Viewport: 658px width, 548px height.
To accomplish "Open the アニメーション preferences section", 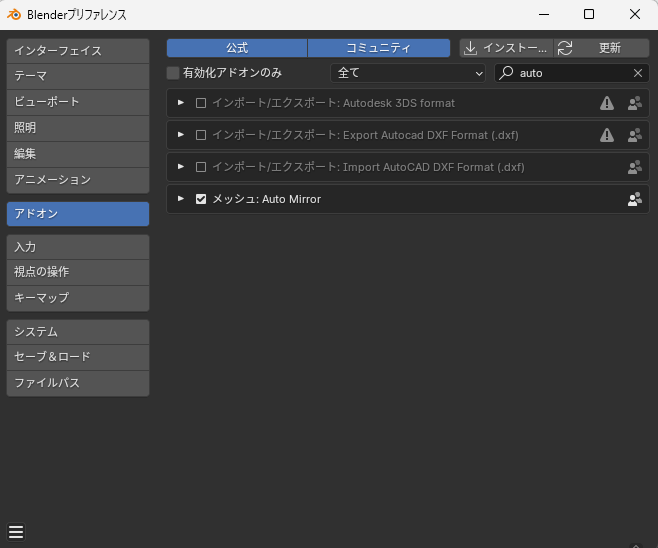I will 78,180.
